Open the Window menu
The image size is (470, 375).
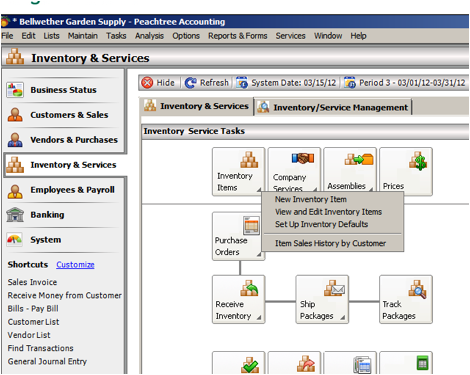(328, 36)
